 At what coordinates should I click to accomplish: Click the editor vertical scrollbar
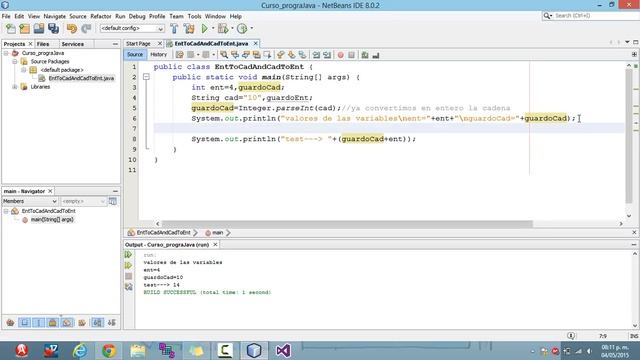(629, 137)
